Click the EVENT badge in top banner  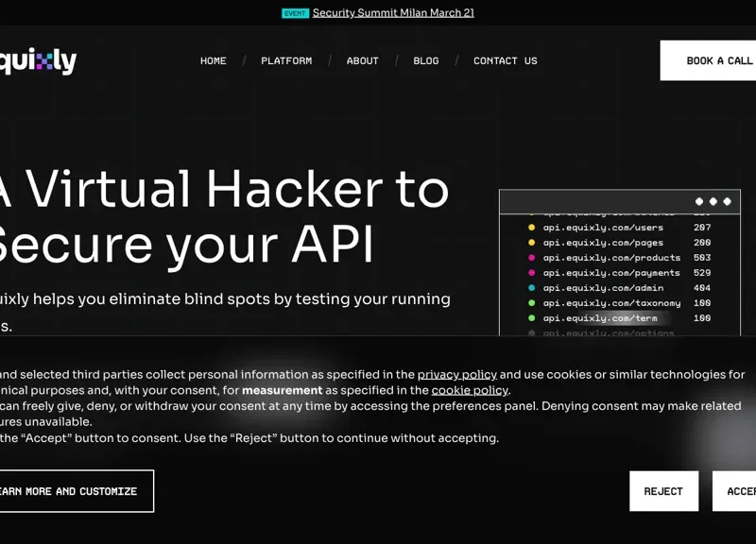[295, 13]
